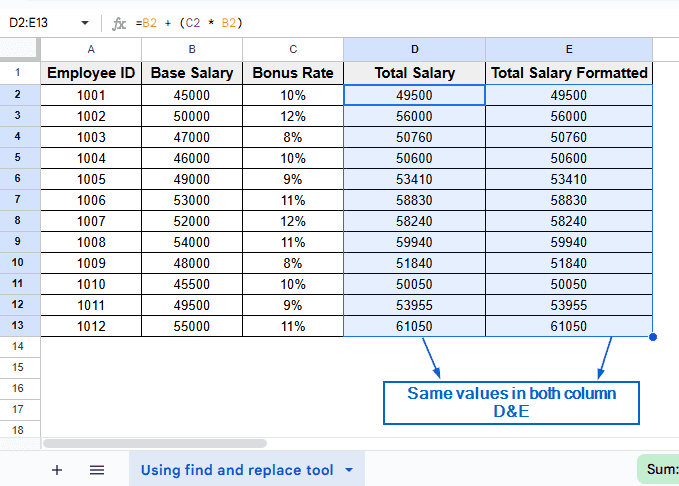Add a new sheet with the plus icon

point(57,470)
